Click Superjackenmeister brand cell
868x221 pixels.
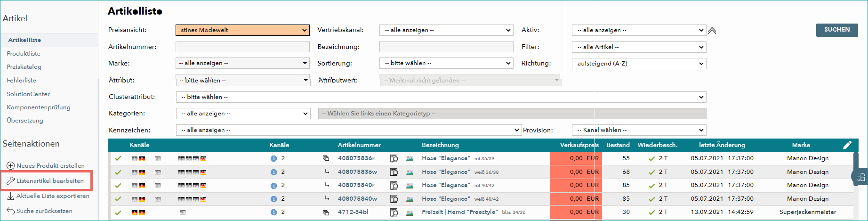click(808, 213)
